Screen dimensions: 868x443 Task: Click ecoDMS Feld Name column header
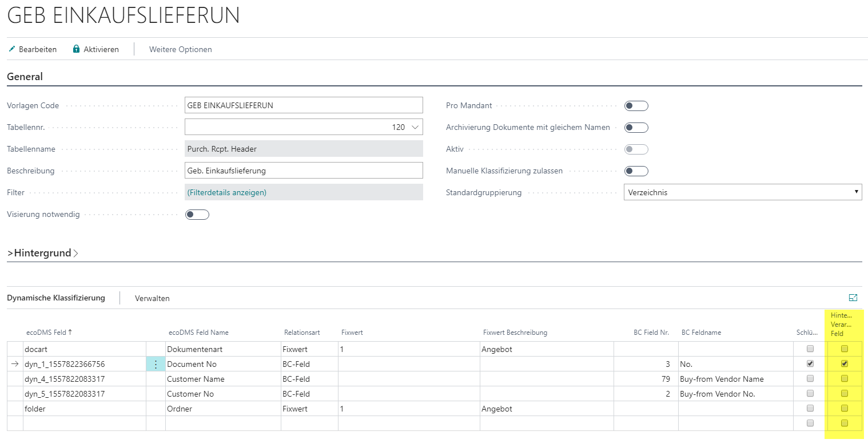point(198,333)
